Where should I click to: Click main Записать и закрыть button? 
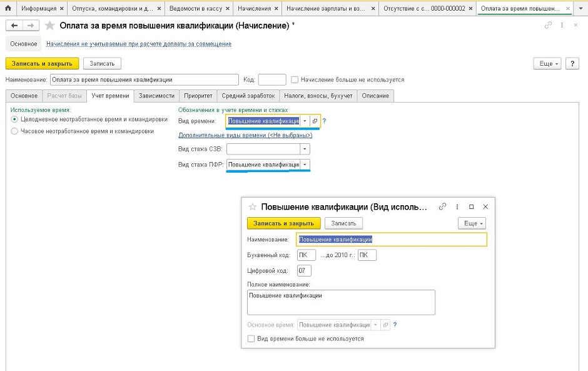(42, 63)
